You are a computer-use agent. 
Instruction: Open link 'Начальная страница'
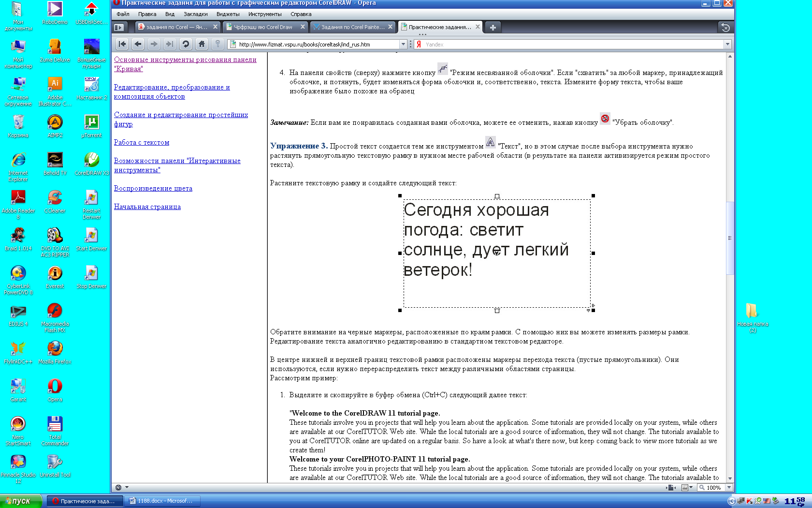tap(147, 207)
